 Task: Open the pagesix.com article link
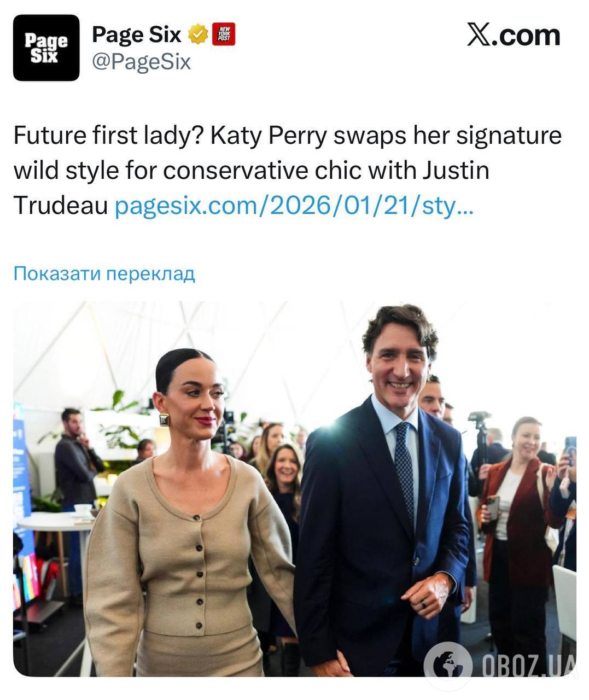click(294, 206)
